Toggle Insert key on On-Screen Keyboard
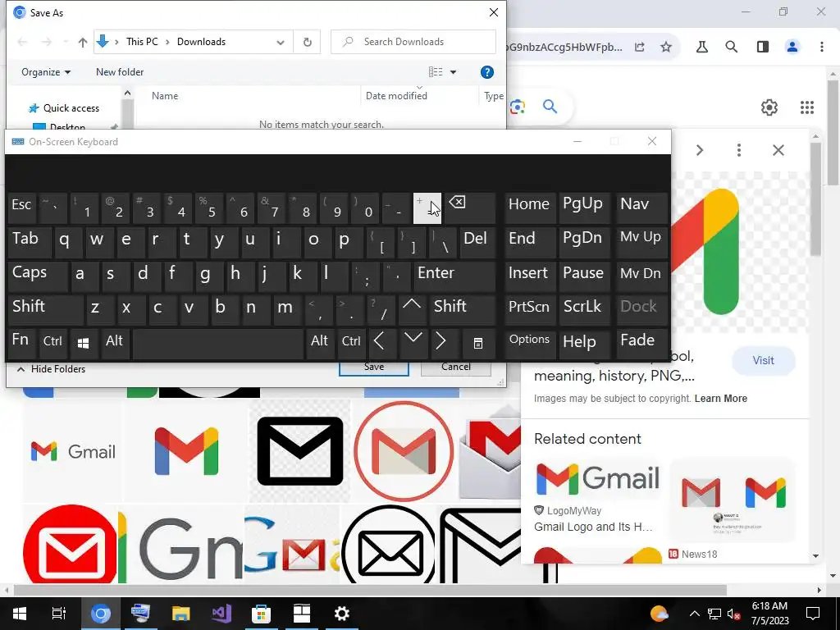 coord(529,276)
